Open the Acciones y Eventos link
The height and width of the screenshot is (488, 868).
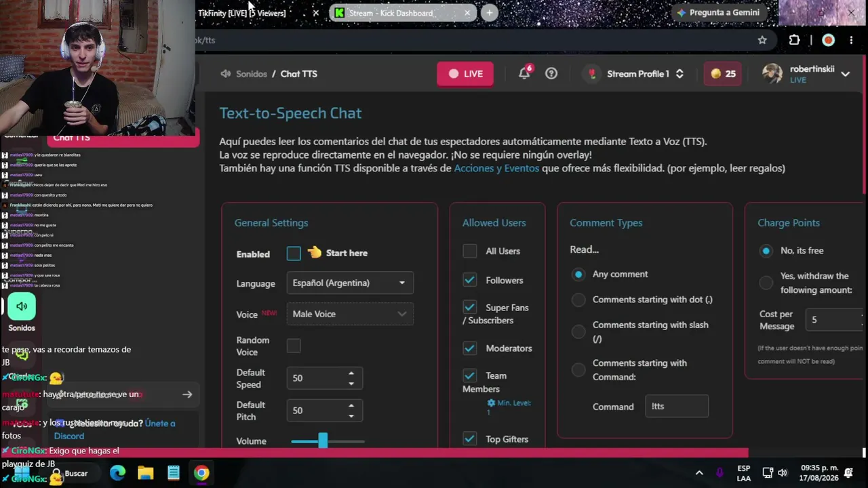tap(496, 168)
